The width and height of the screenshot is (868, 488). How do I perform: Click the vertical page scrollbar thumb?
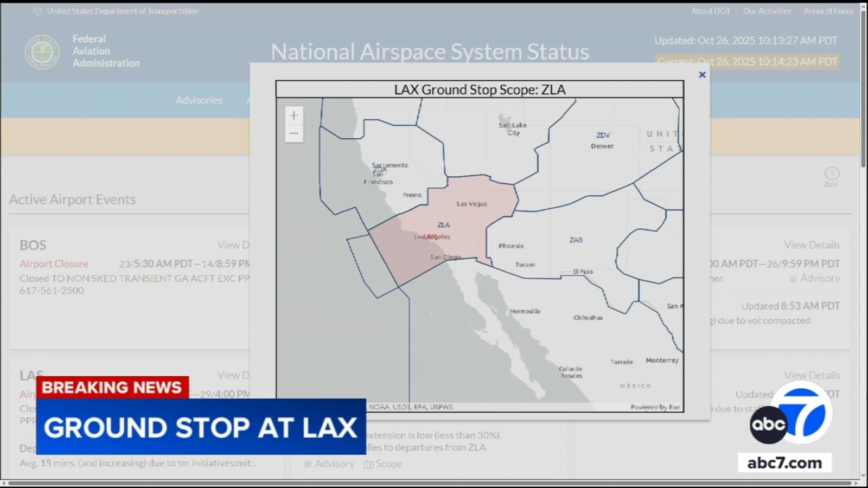(x=863, y=87)
